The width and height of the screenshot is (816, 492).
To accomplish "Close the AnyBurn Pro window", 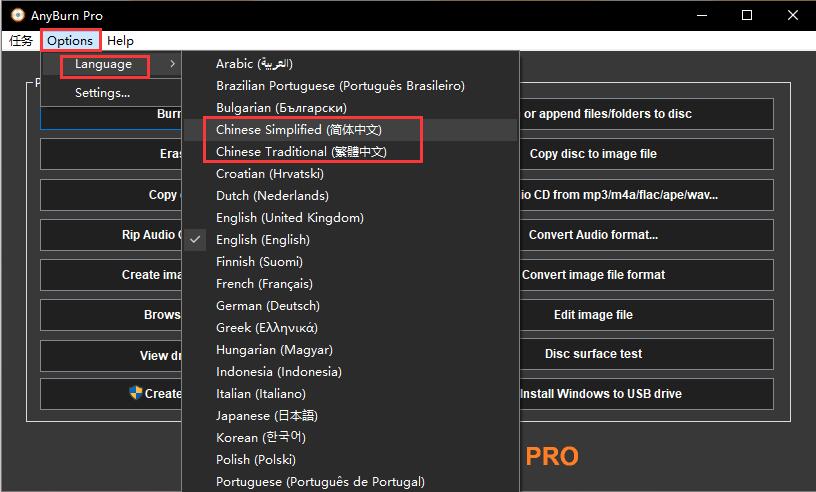I will point(793,15).
